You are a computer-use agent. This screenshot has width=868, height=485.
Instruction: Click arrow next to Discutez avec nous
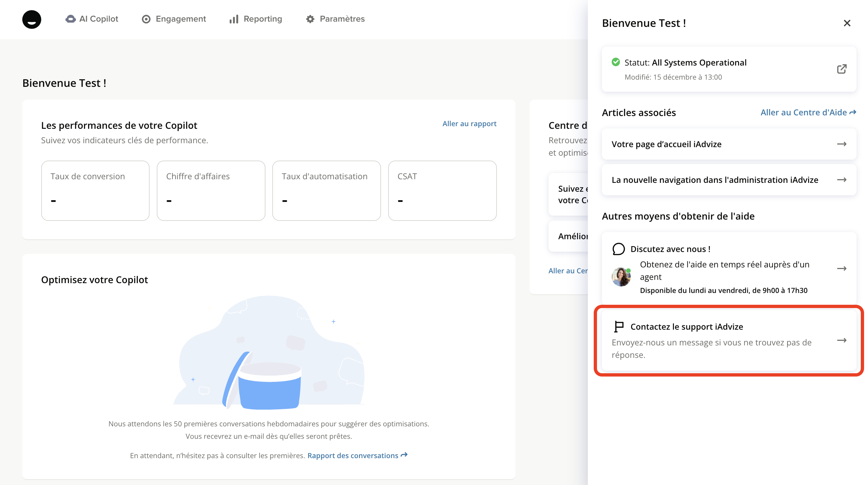(841, 268)
